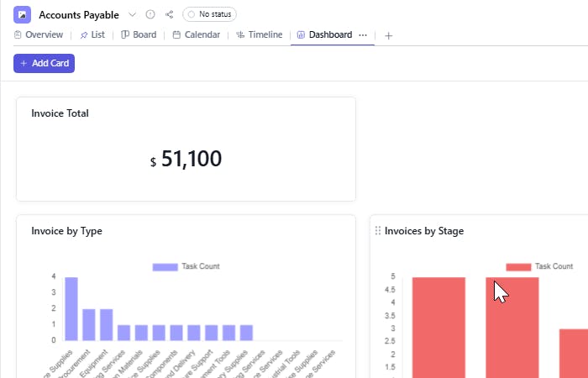Click tallest purple bar in Invoice by Type
The width and height of the screenshot is (588, 378).
(71, 308)
